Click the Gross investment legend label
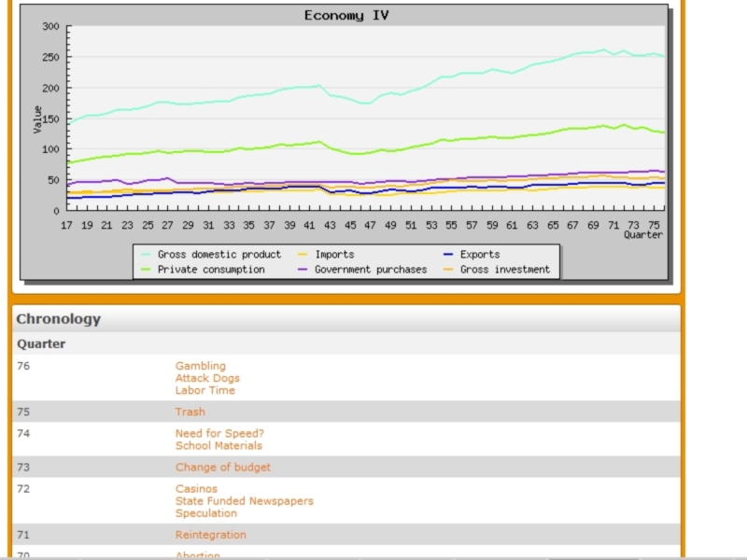 505,270
